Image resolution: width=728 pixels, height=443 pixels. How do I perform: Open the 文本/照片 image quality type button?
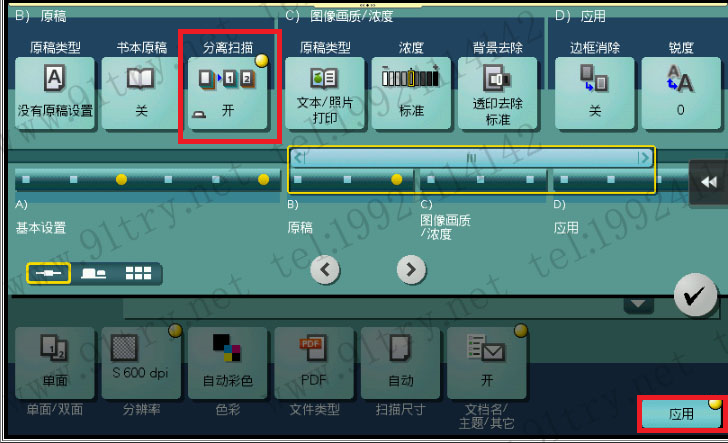point(325,93)
